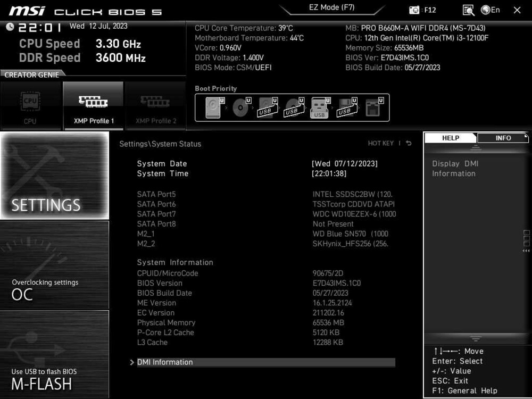This screenshot has width=532, height=399.
Task: Select the USB floppy boot icon
Action: point(346,107)
